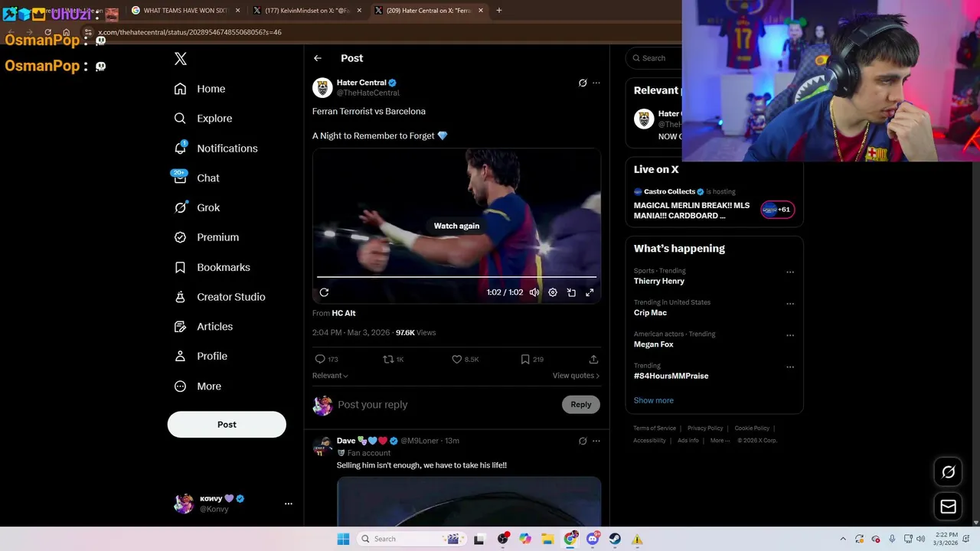The width and height of the screenshot is (980, 551).
Task: Go to the X logo home
Action: pyautogui.click(x=181, y=58)
